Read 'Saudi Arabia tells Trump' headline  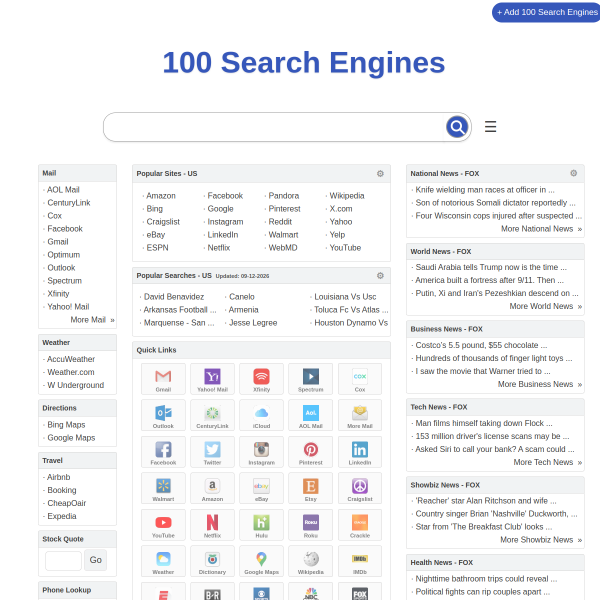point(491,267)
